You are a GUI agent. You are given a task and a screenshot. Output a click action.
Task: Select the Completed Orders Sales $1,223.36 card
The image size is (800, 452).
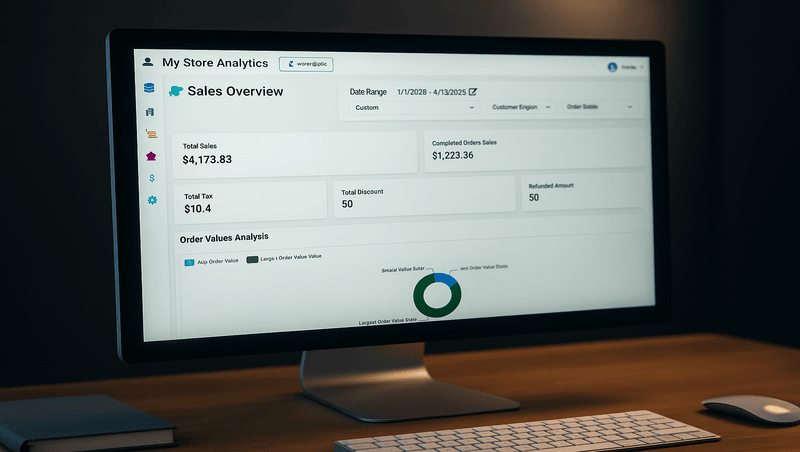[535, 149]
